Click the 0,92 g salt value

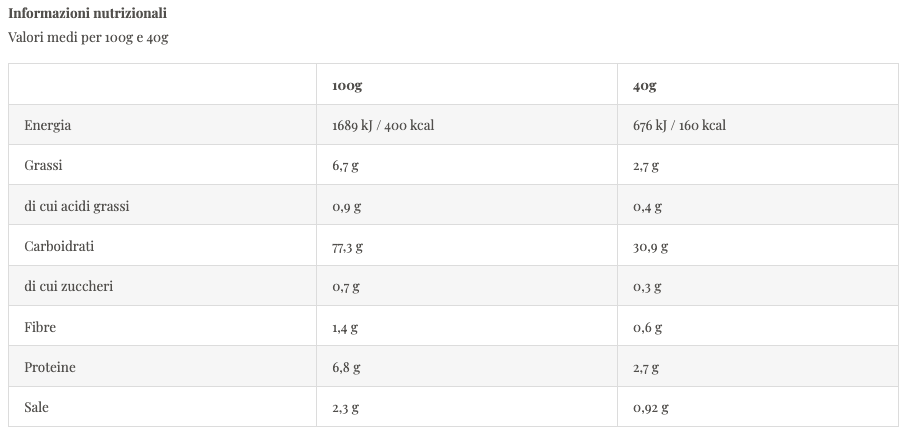[651, 407]
